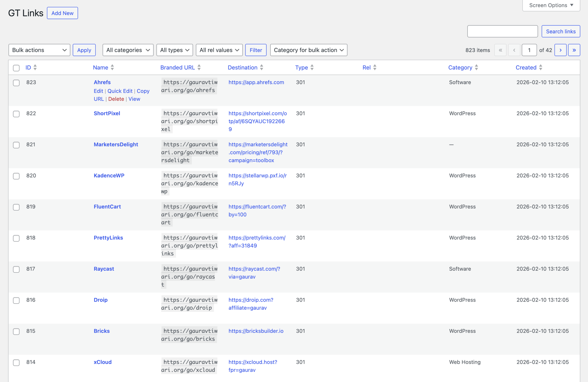Sort the Category column
The height and width of the screenshot is (382, 588).
460,68
